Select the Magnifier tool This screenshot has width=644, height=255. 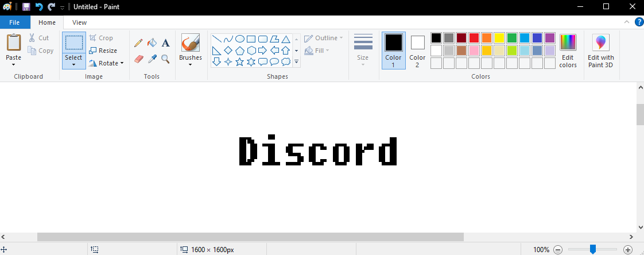pos(165,59)
